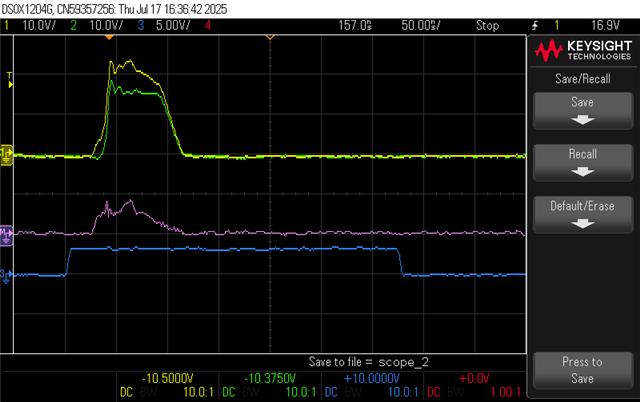
Task: Click the Keysight Technologies logo
Action: pyautogui.click(x=583, y=50)
